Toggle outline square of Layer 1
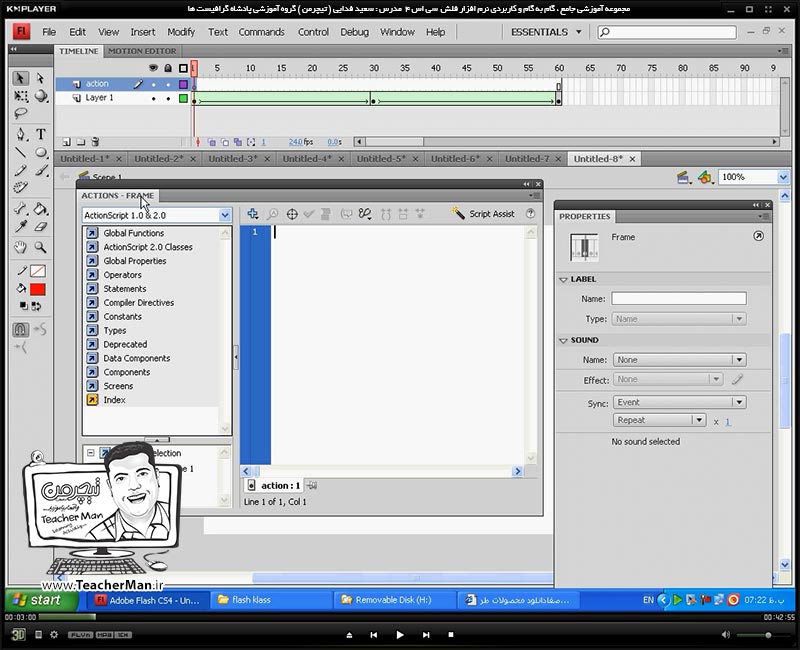800x650 pixels. pyautogui.click(x=183, y=98)
